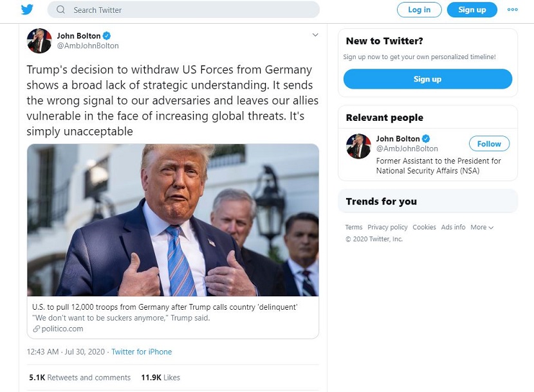
Task: Click the verified badge beside tweet author
Action: [107, 35]
